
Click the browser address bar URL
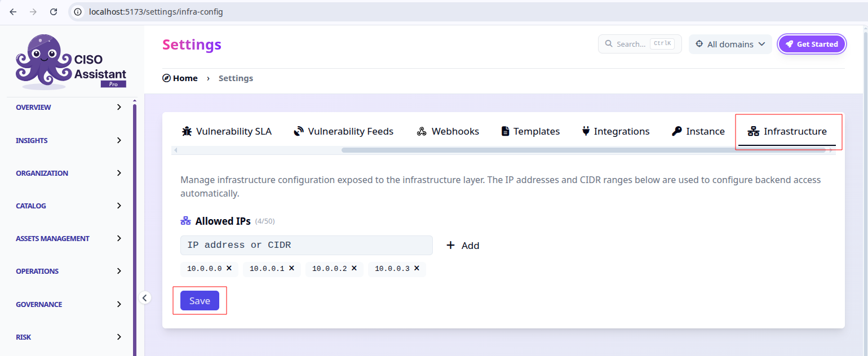(x=156, y=12)
